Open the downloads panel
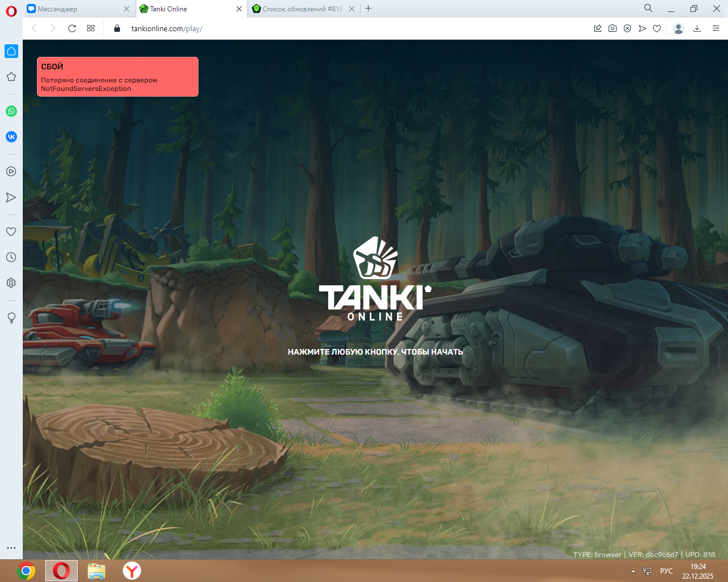728x582 pixels. [x=697, y=28]
